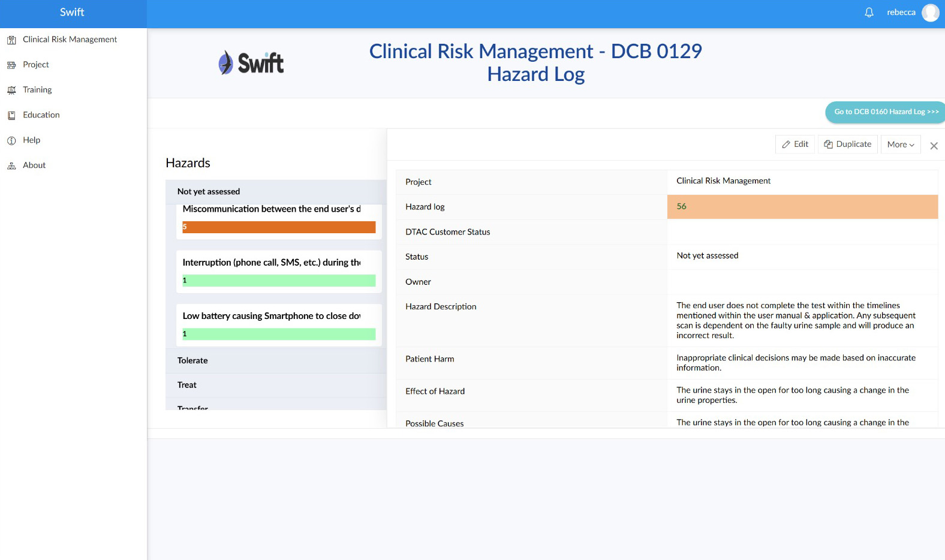This screenshot has width=945, height=560.
Task: Click the Edit button
Action: 795,144
